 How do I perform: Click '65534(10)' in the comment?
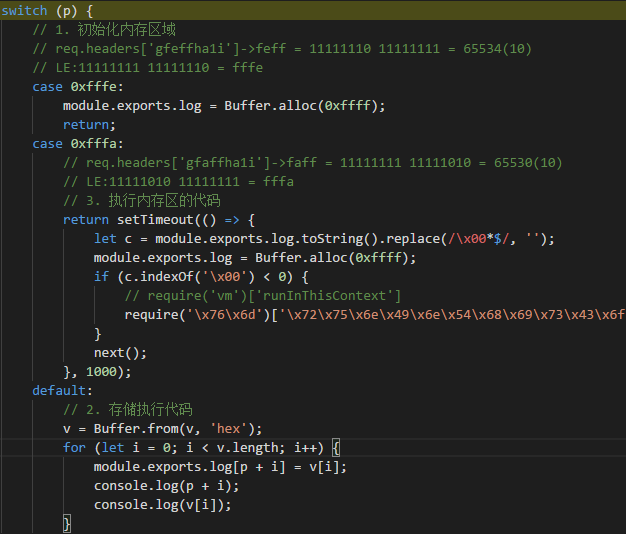pos(497,49)
